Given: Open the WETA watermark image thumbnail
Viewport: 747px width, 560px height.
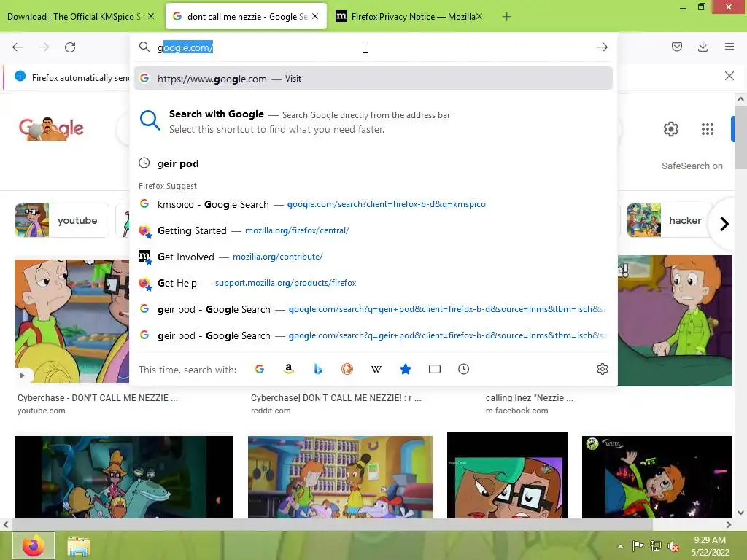Looking at the screenshot, I should pyautogui.click(x=657, y=477).
